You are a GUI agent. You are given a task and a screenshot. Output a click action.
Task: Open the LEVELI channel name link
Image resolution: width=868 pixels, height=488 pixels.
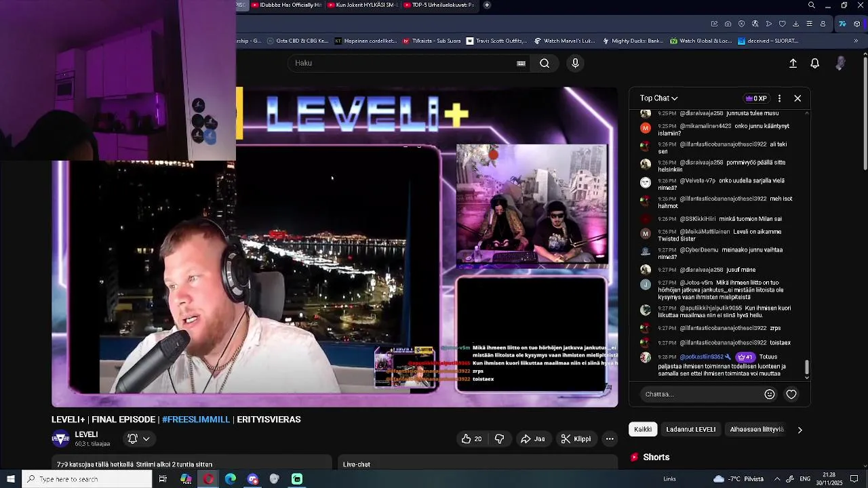[x=86, y=434]
